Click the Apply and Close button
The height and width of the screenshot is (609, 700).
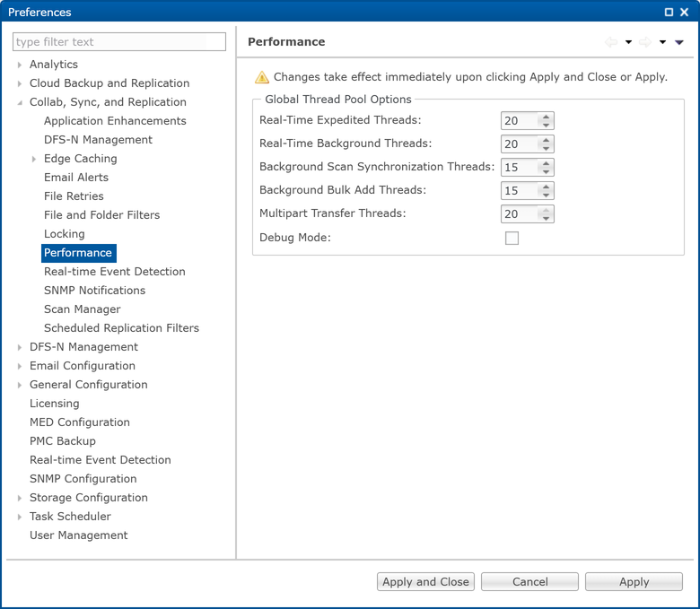pyautogui.click(x=425, y=582)
